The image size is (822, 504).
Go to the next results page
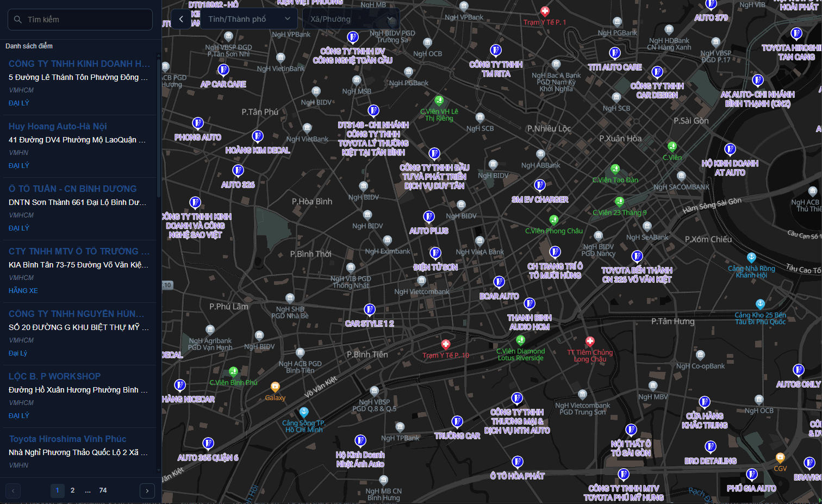(x=147, y=490)
